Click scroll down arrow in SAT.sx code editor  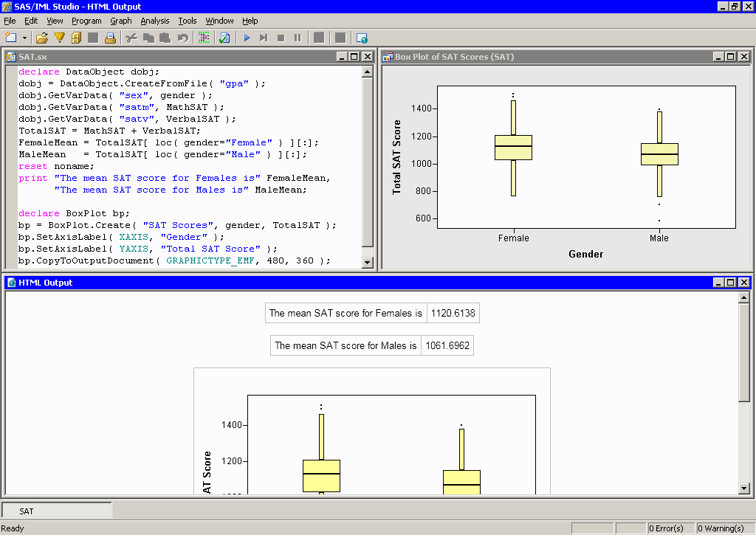tap(367, 261)
